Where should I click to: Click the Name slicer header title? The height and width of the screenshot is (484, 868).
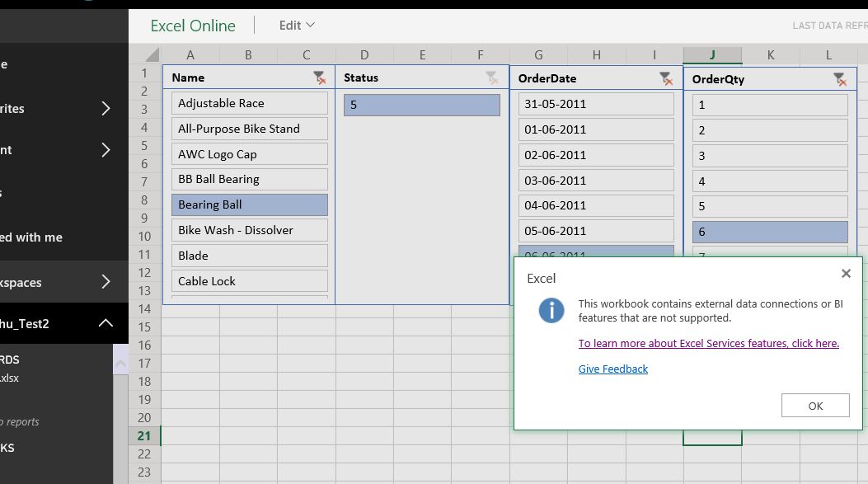click(x=188, y=78)
